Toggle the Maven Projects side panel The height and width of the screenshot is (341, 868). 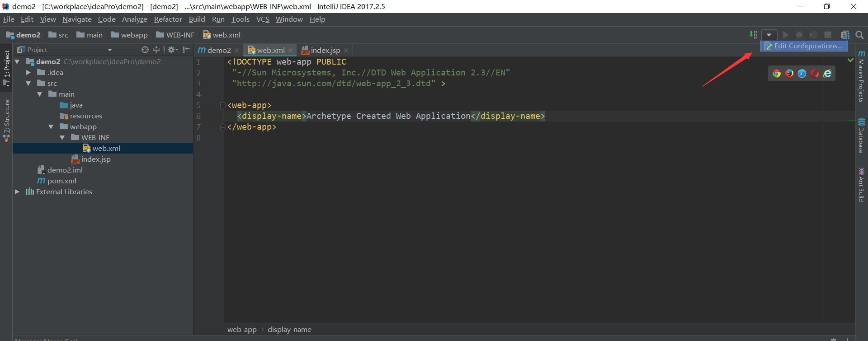point(861,76)
